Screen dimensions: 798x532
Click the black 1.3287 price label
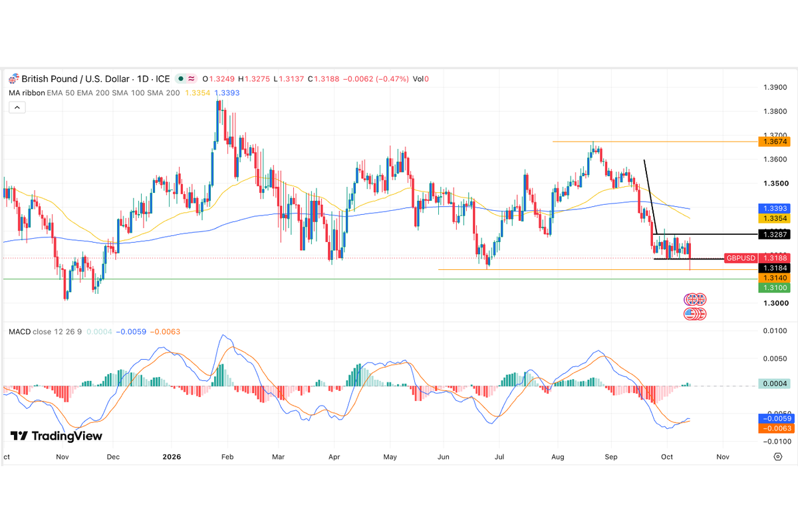point(774,234)
